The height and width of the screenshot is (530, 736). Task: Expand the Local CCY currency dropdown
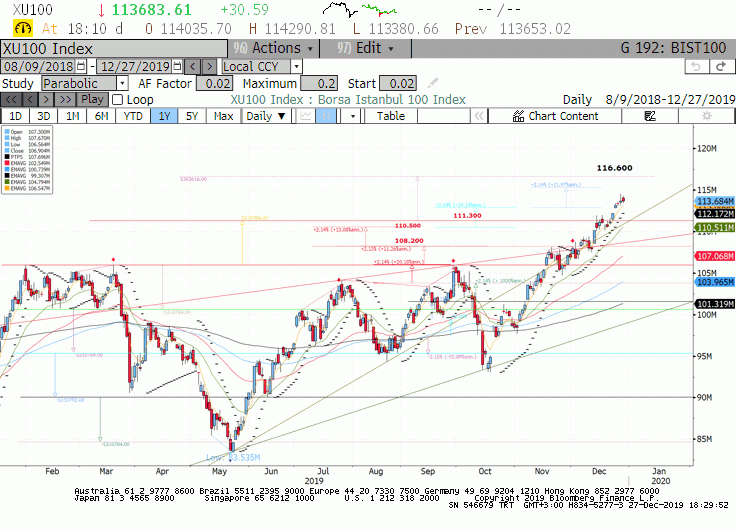tap(296, 66)
